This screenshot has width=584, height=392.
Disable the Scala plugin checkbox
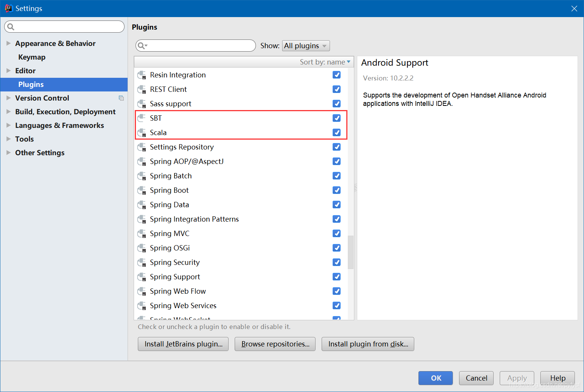(336, 132)
